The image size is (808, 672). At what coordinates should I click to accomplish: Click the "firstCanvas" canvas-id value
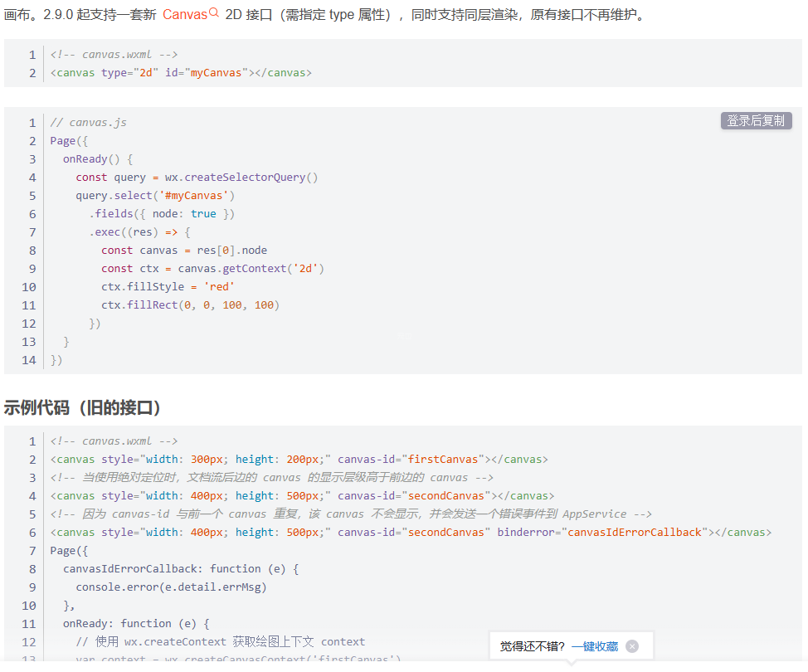click(x=444, y=460)
